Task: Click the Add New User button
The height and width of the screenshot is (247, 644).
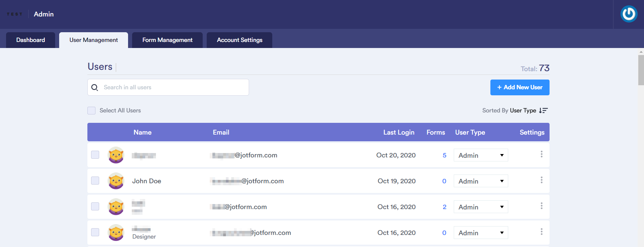Action: pyautogui.click(x=520, y=87)
